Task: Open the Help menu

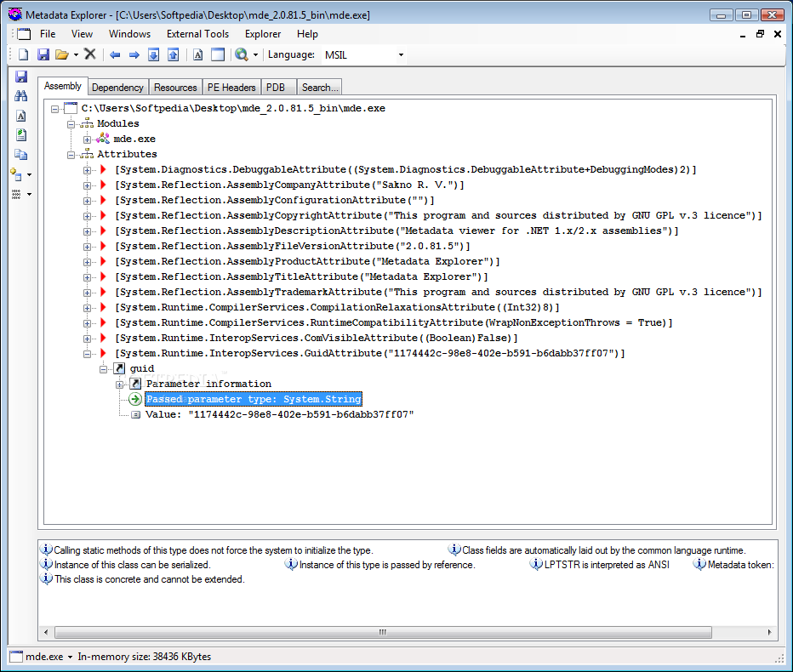Action: [x=307, y=34]
